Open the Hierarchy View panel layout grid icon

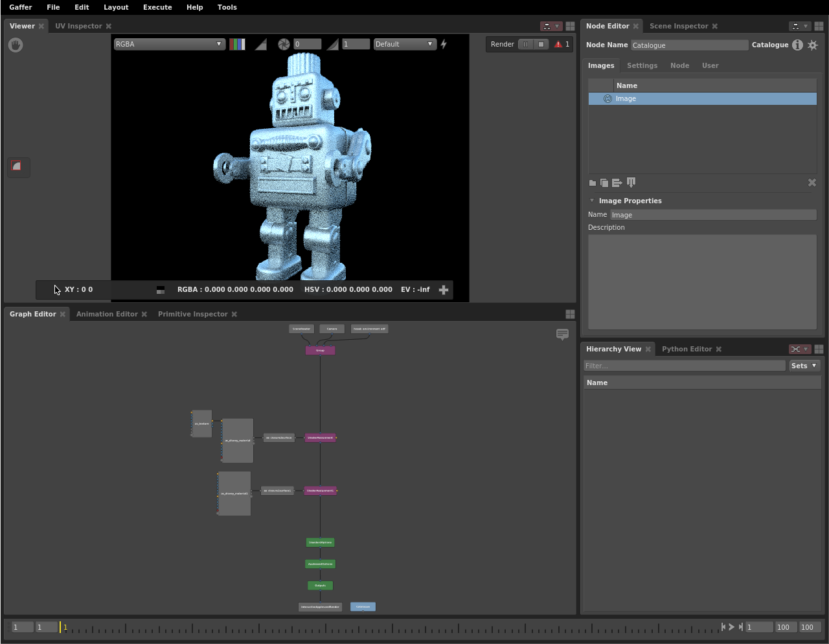tap(819, 349)
